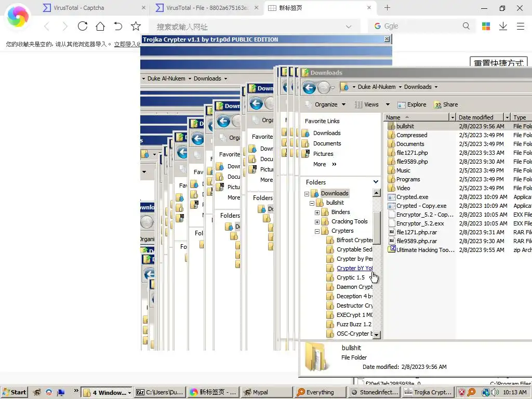The image size is (532, 399).
Task: Open the Downloads breadcrumb dropdown arrow
Action: [x=436, y=87]
